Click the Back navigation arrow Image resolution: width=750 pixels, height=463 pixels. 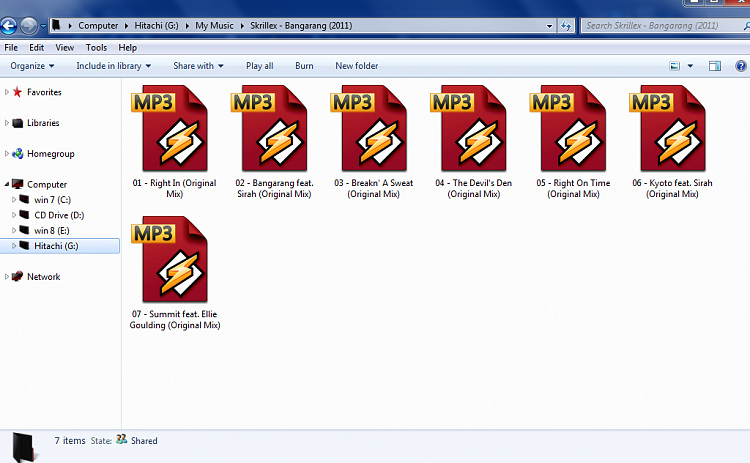[9, 26]
